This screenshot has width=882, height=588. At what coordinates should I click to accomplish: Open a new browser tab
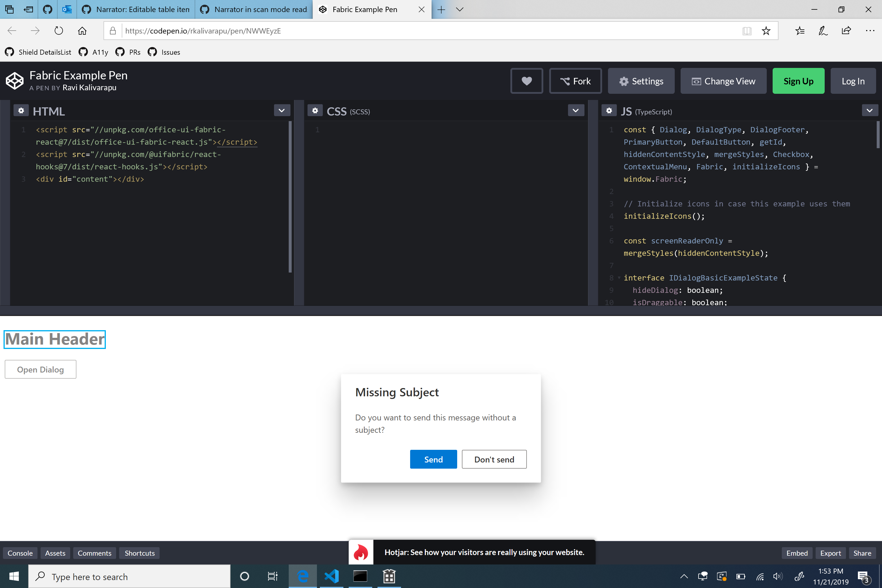[x=441, y=9]
